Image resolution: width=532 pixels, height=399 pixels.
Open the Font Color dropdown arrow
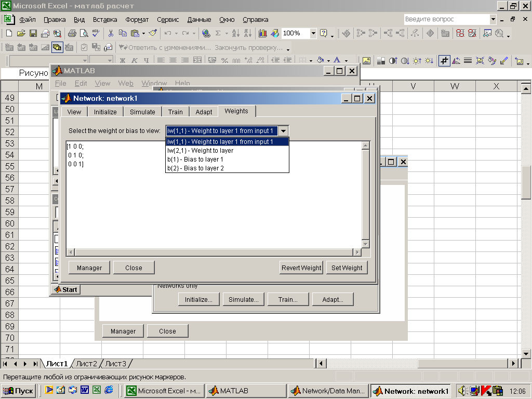click(x=346, y=61)
